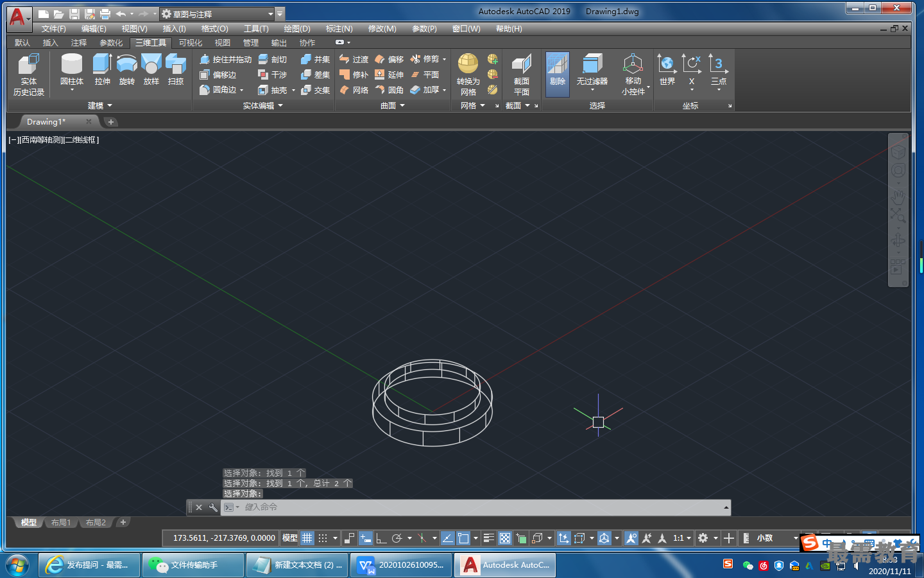
Task: Switch to 文件传输助手 taskbar window
Action: pyautogui.click(x=193, y=565)
